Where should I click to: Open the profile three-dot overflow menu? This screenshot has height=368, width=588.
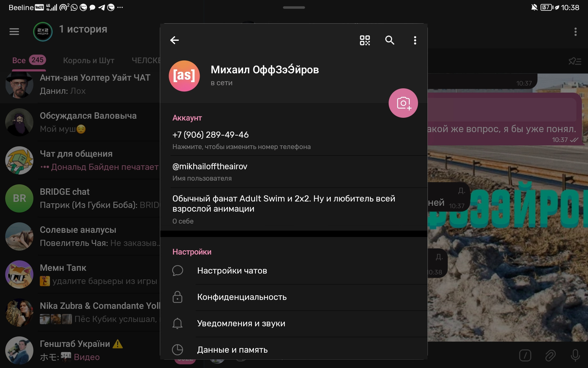click(x=415, y=40)
